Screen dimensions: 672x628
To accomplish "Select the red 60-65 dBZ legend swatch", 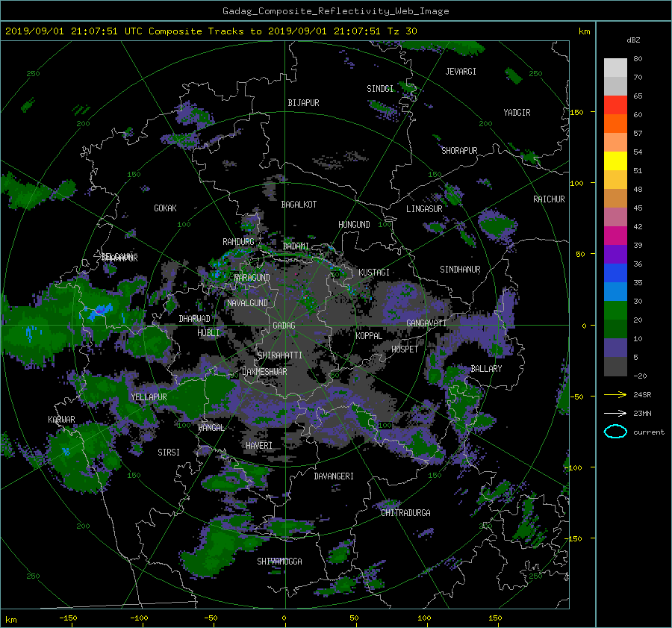I will [x=615, y=105].
